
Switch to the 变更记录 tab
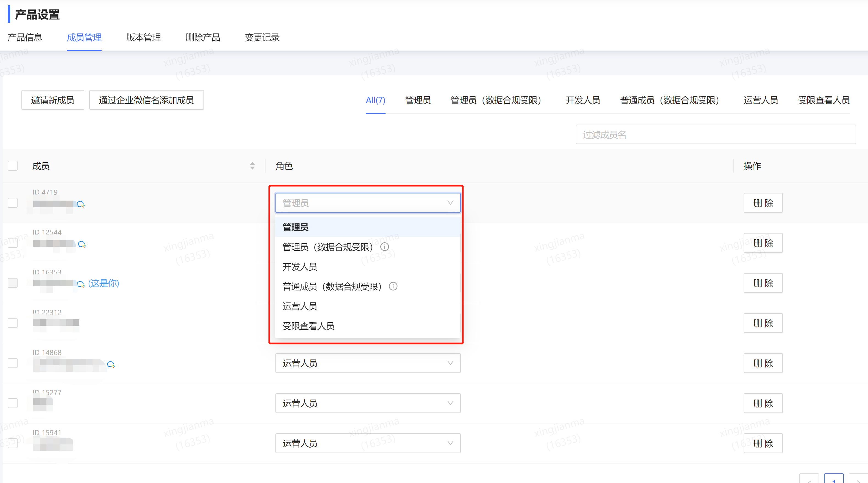click(262, 37)
